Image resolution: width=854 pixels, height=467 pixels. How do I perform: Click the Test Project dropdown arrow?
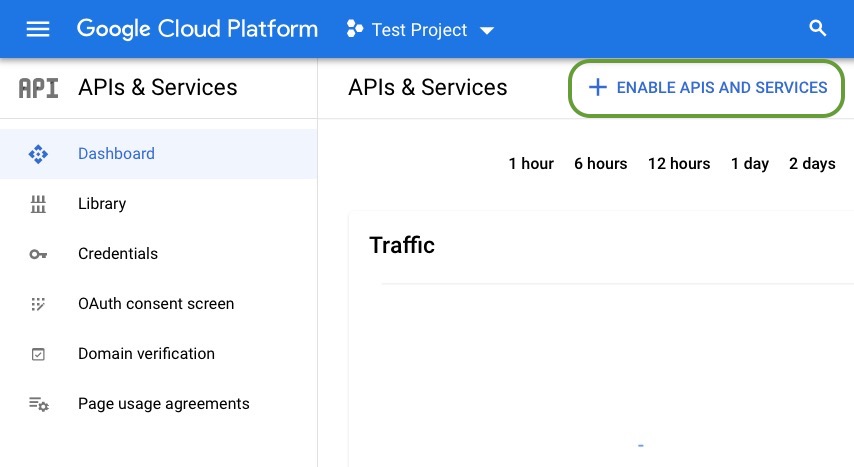(x=487, y=31)
